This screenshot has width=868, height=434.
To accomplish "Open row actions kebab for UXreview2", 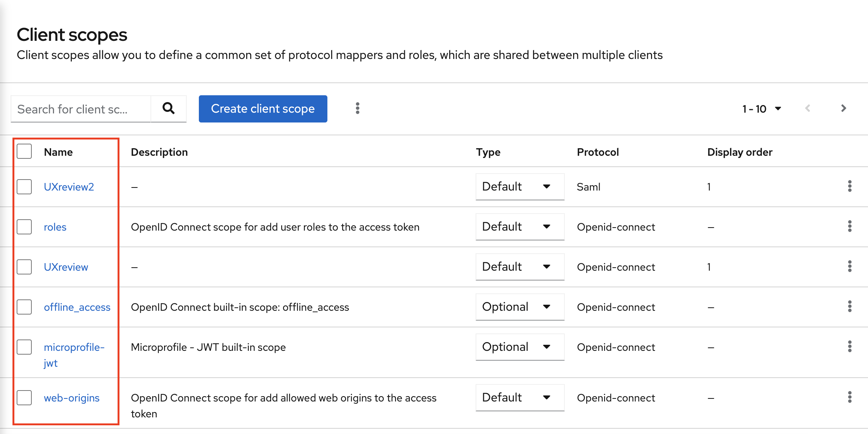I will tap(850, 186).
